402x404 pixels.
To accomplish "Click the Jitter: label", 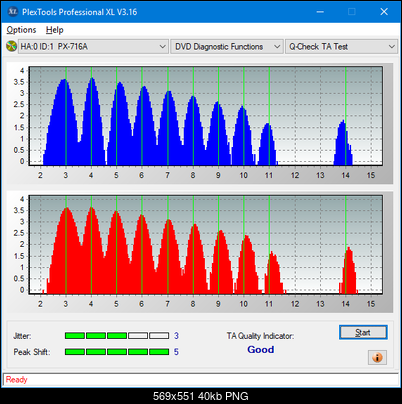I will (22, 336).
